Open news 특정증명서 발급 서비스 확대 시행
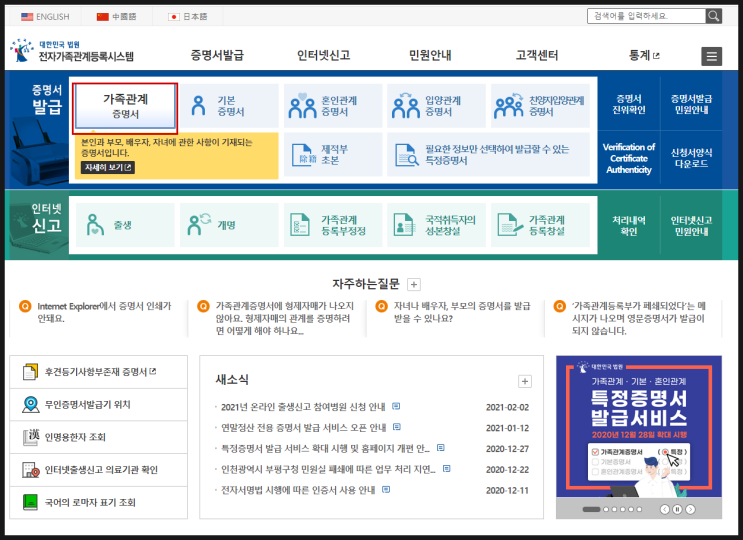The height and width of the screenshot is (540, 743). pyautogui.click(x=326, y=449)
